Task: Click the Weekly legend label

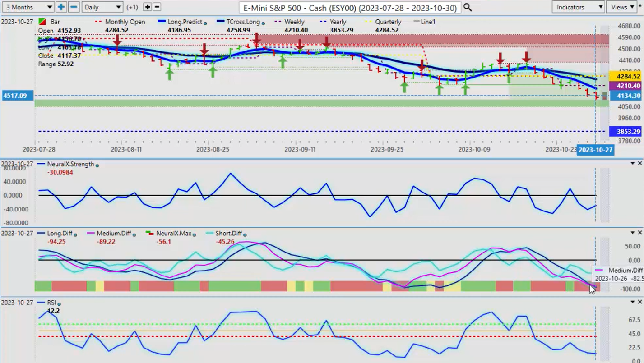Action: 294,22
